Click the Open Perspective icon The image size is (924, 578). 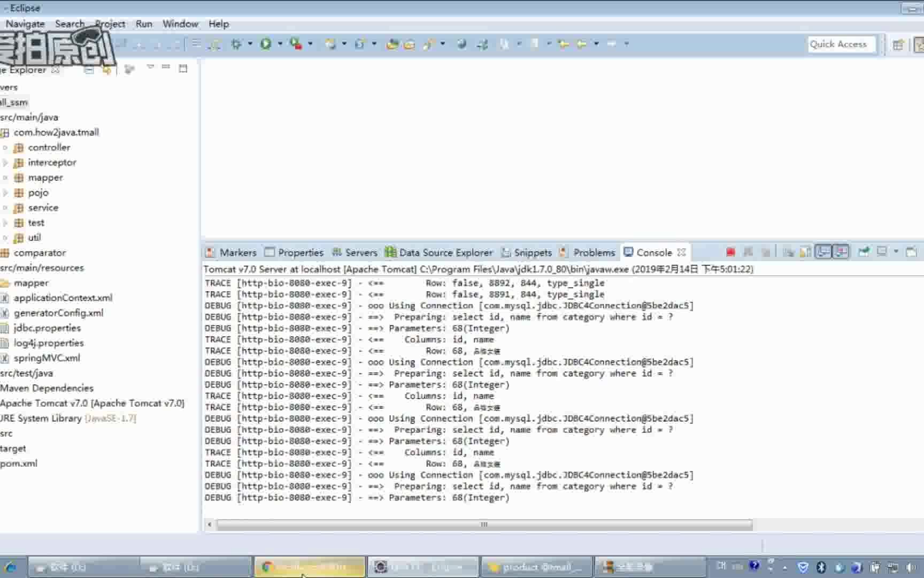click(898, 44)
